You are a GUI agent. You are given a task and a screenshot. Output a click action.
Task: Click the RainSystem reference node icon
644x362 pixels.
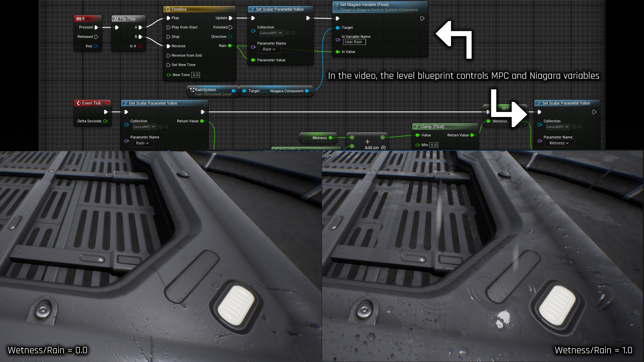[192, 90]
